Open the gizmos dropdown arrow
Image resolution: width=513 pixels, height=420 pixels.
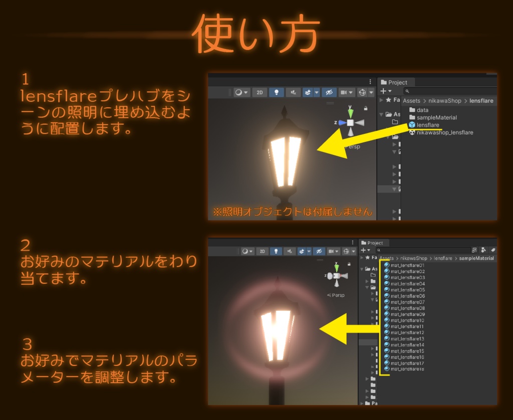(371, 93)
